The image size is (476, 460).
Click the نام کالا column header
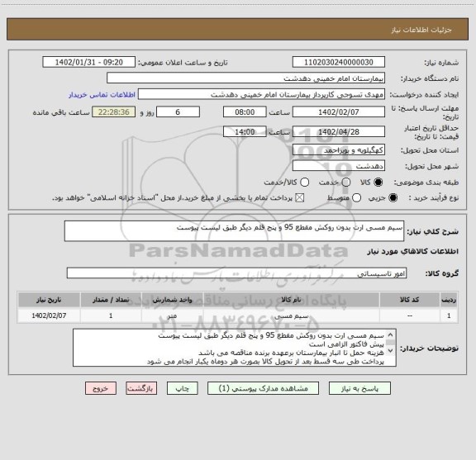click(291, 300)
